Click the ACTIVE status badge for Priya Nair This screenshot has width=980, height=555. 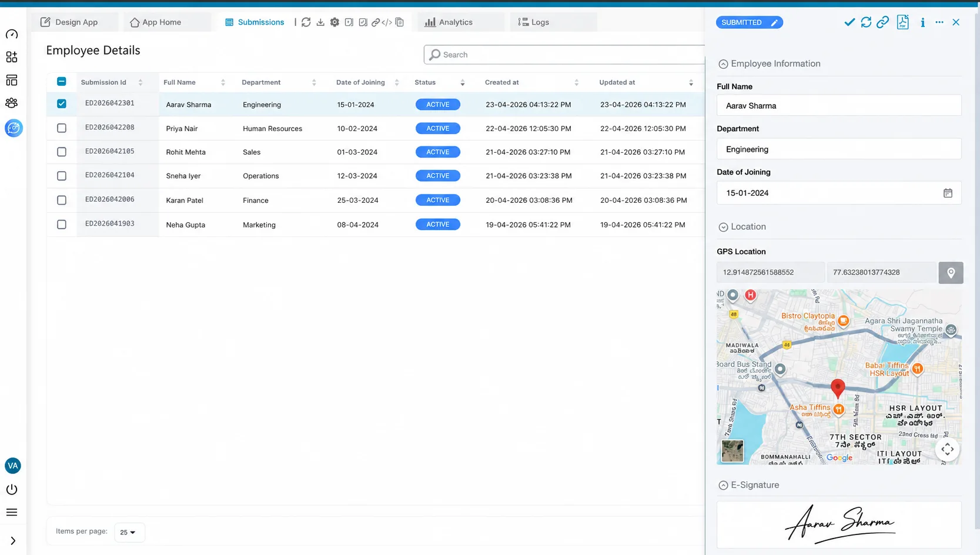coord(438,128)
